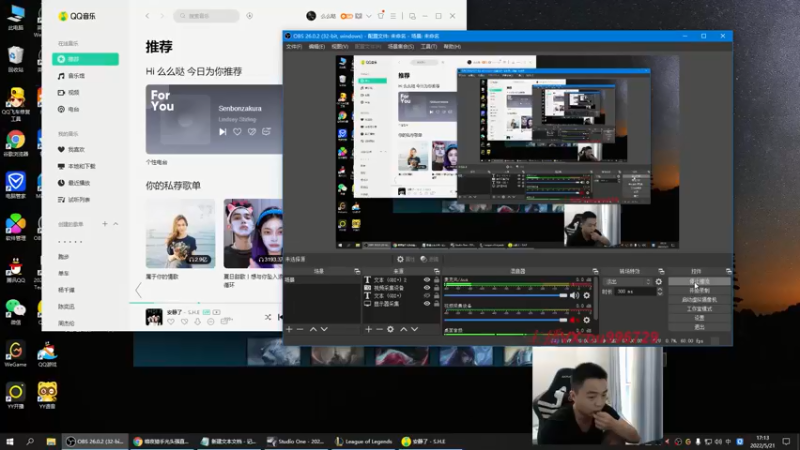Open WeGame desktop shortcut
800x450 pixels.
pyautogui.click(x=15, y=354)
